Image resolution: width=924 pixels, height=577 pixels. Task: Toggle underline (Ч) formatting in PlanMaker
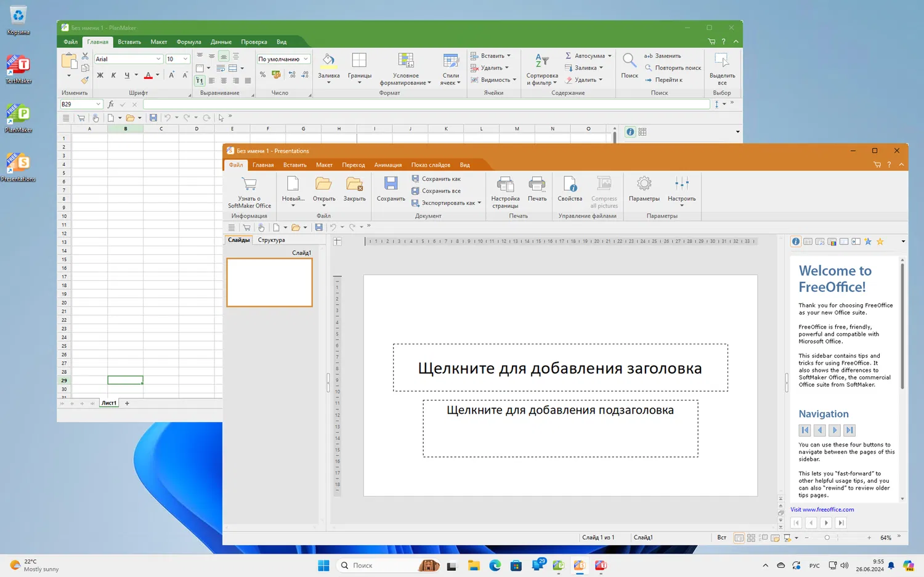127,75
